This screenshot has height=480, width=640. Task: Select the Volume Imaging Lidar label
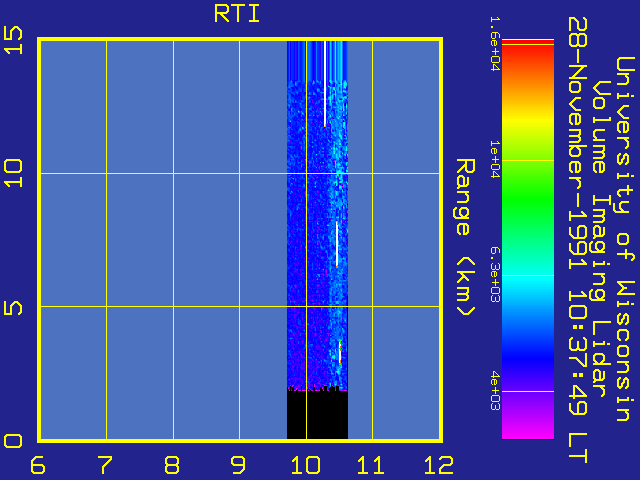pos(601,239)
